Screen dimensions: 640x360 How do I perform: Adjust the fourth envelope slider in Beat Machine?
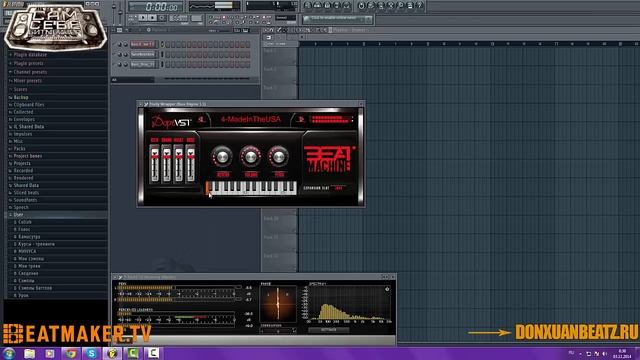click(x=190, y=164)
